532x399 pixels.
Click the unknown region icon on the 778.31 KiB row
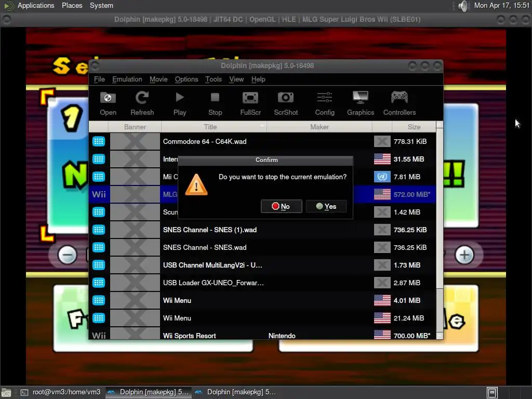click(x=382, y=141)
